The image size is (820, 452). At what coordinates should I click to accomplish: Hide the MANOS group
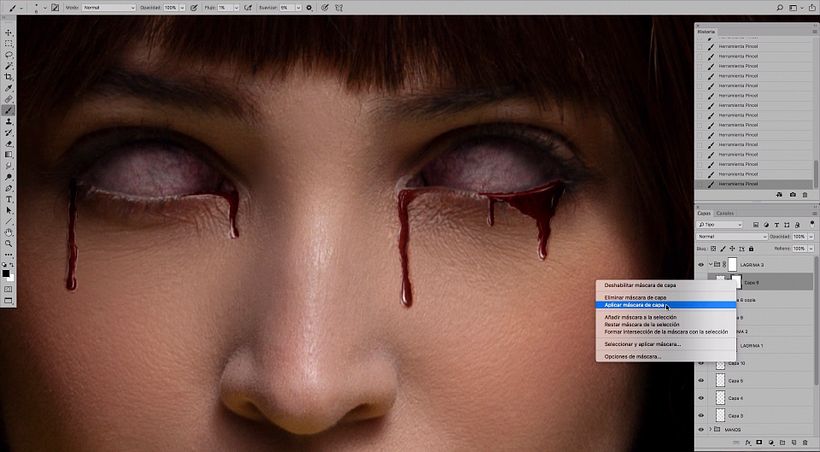pos(701,430)
